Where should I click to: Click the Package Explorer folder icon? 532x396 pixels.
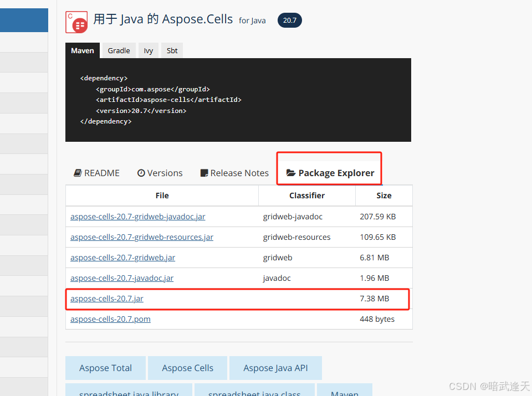(291, 173)
